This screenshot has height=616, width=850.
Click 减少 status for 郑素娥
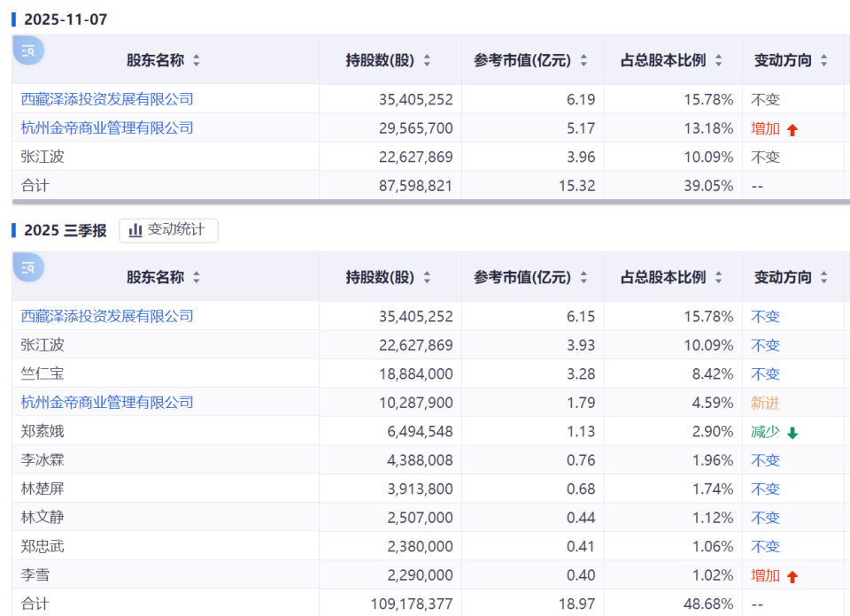[766, 432]
